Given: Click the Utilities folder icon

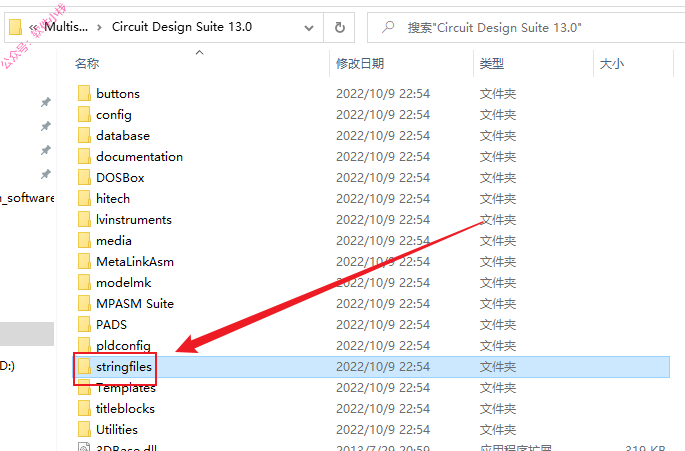Looking at the screenshot, I should coord(84,429).
